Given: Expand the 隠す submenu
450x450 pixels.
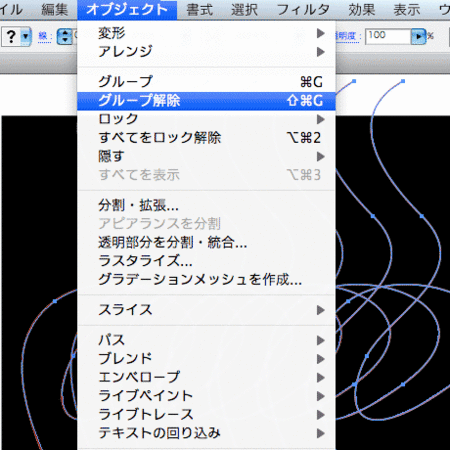Looking at the screenshot, I should (x=206, y=156).
